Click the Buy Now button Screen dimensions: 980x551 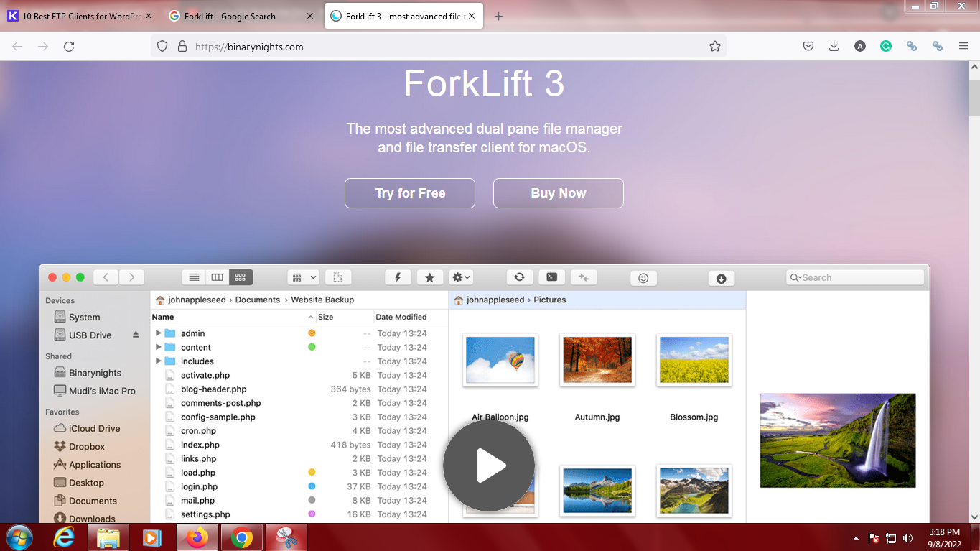click(559, 193)
